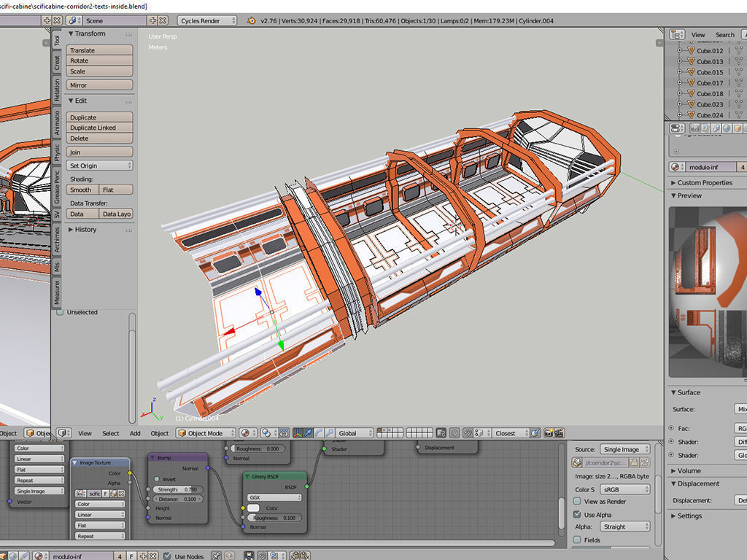The image size is (747, 560).
Task: Select translate manipulator arrow icon
Action: (x=309, y=433)
